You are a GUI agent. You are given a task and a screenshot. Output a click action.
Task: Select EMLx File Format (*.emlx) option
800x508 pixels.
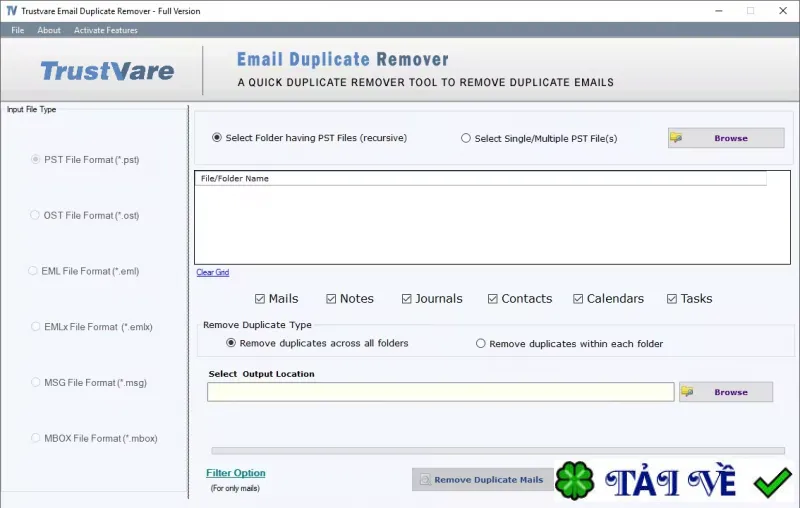(x=92, y=326)
